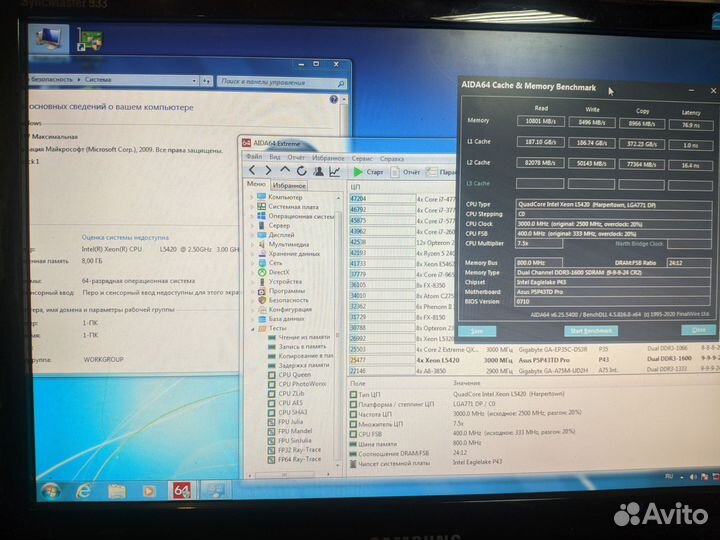The width and height of the screenshot is (720, 540).
Task: Click the Тип ЦП field row
Action: [x=459, y=394]
